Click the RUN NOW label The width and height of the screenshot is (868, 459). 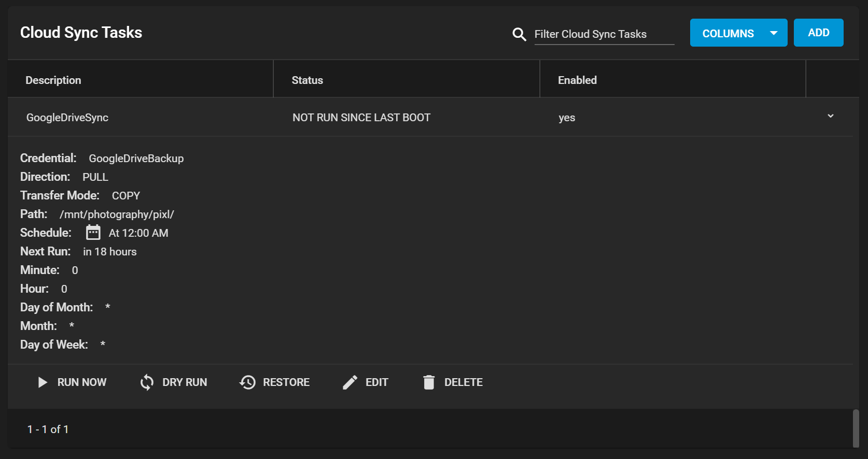pyautogui.click(x=82, y=382)
